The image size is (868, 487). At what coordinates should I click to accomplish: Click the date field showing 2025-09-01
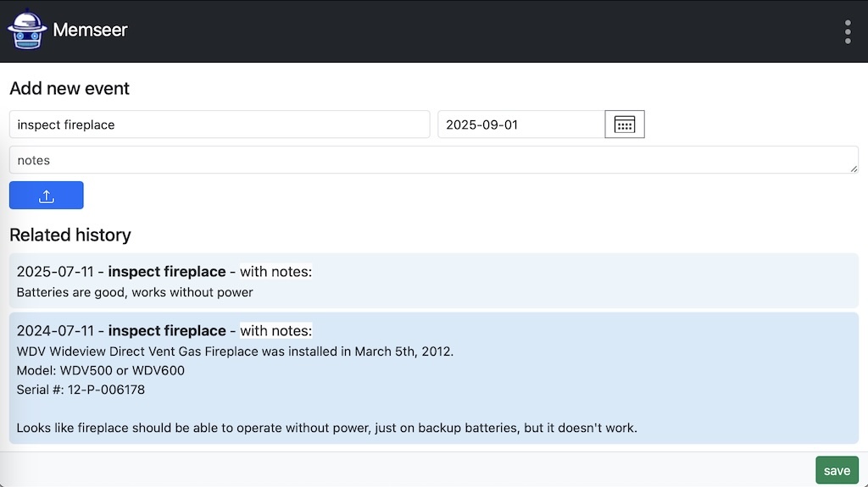click(521, 125)
